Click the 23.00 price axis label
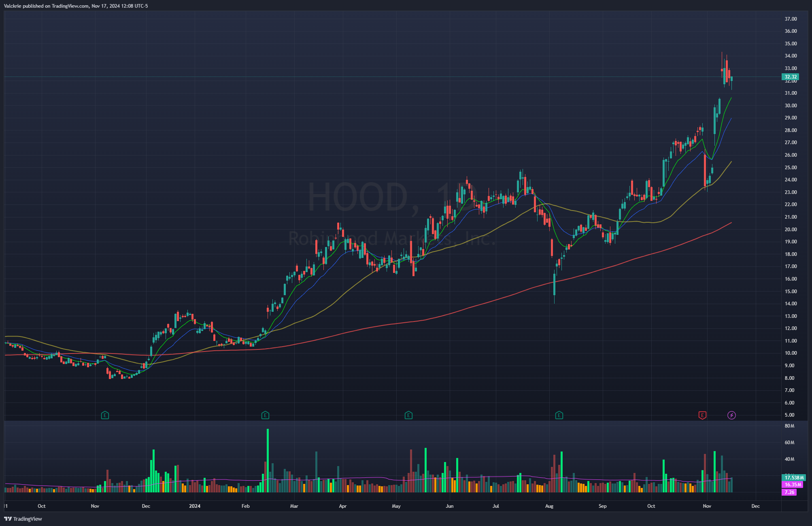 point(791,192)
